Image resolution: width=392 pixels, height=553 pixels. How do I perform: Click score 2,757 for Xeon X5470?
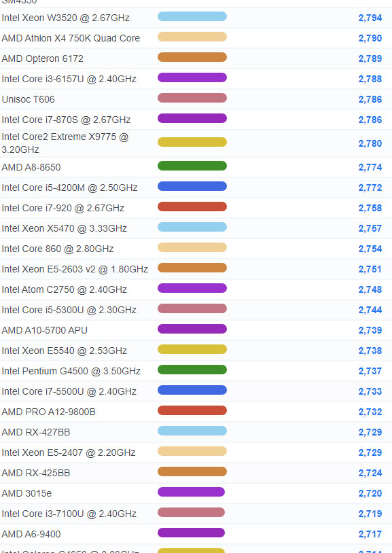(370, 229)
